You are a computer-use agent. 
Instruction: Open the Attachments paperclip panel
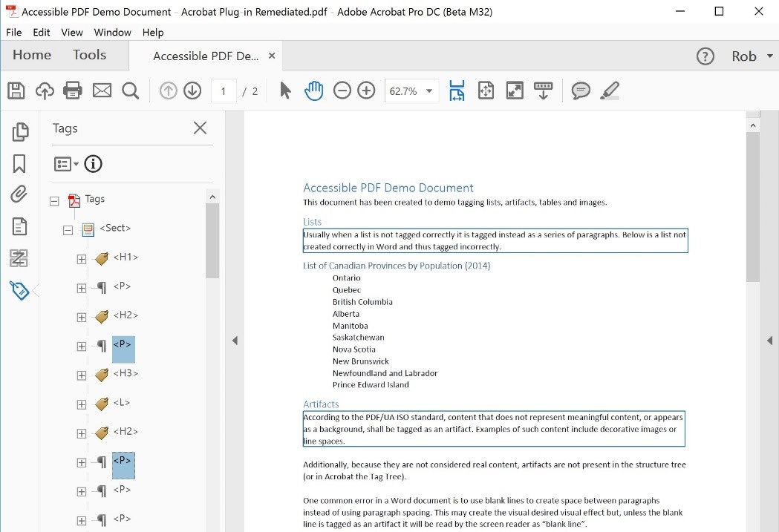click(19, 195)
